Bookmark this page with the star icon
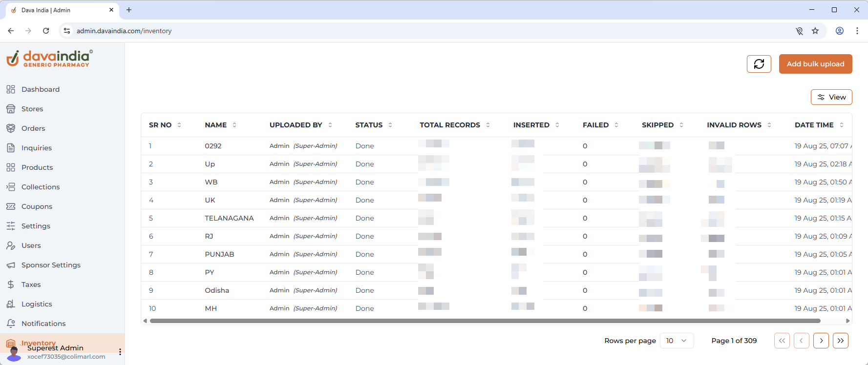 pos(815,31)
